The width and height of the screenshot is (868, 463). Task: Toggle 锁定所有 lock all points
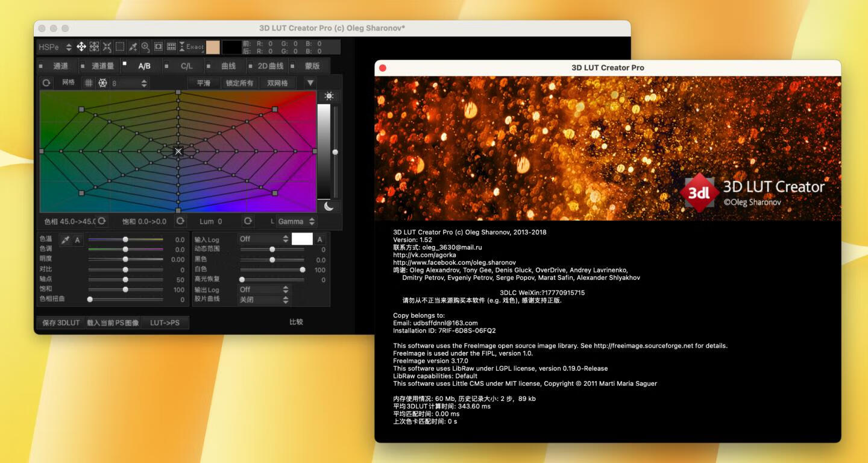point(239,83)
